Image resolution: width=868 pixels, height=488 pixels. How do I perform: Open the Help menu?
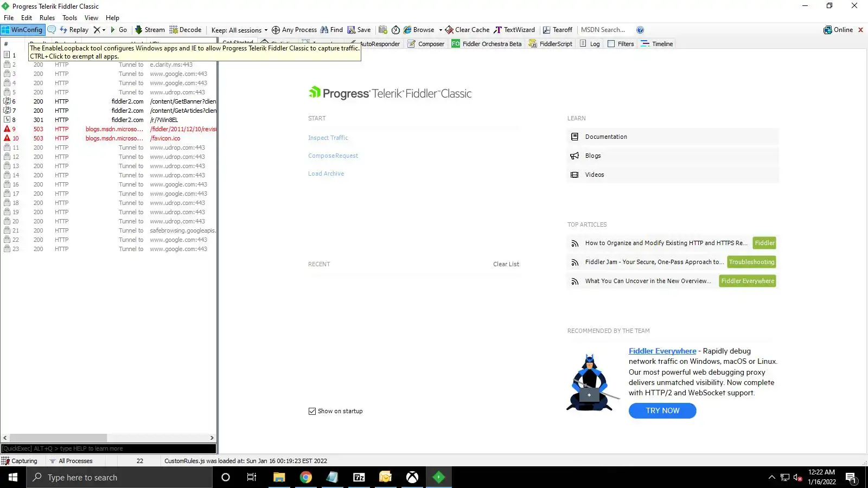pos(112,18)
